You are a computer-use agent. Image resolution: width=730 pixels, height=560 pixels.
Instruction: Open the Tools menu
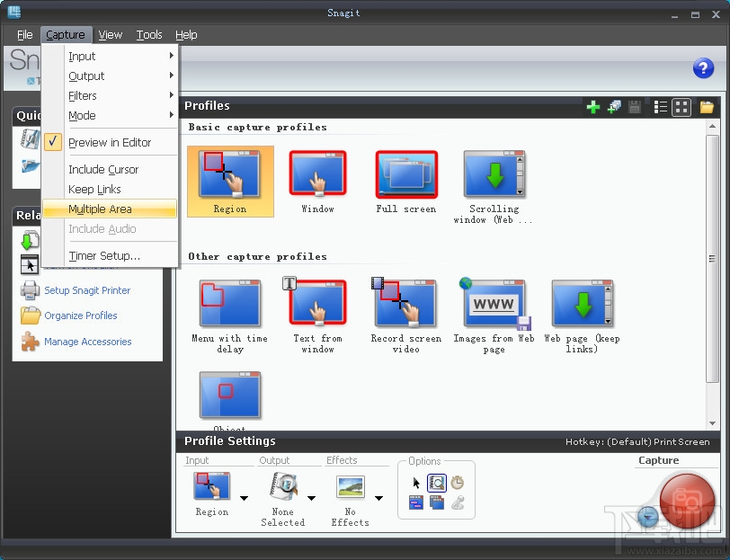click(x=149, y=34)
